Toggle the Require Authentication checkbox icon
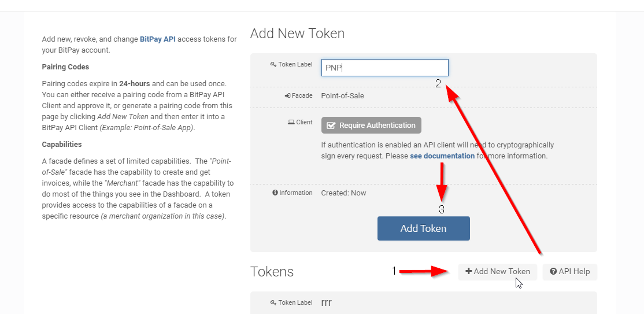 click(x=331, y=125)
